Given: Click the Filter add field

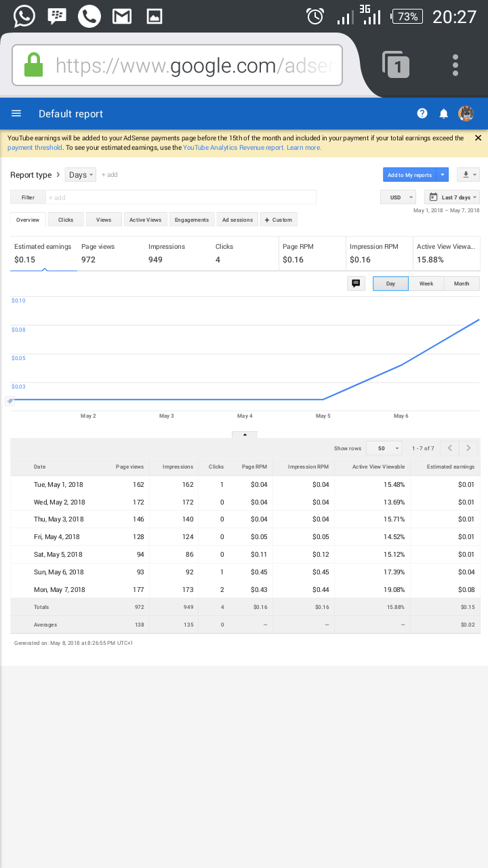Looking at the screenshot, I should pos(181,197).
